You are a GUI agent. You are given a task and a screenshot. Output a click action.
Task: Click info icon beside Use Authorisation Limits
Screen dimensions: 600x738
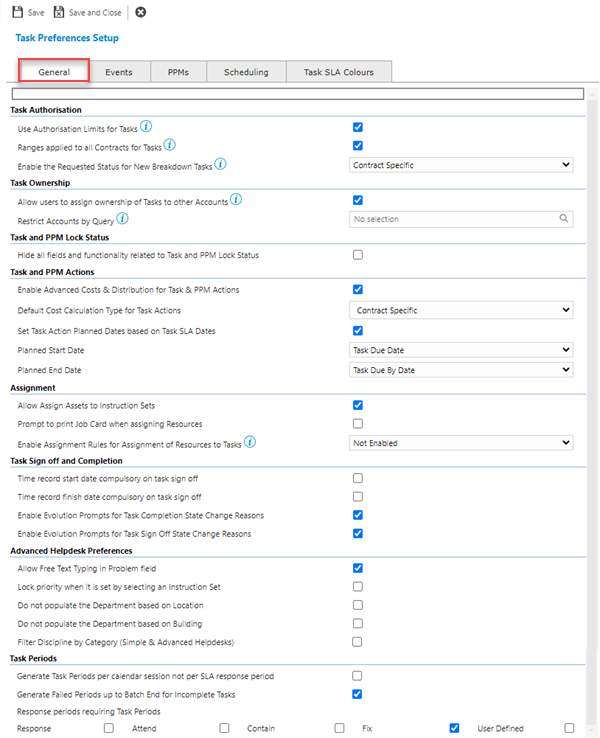click(x=146, y=127)
